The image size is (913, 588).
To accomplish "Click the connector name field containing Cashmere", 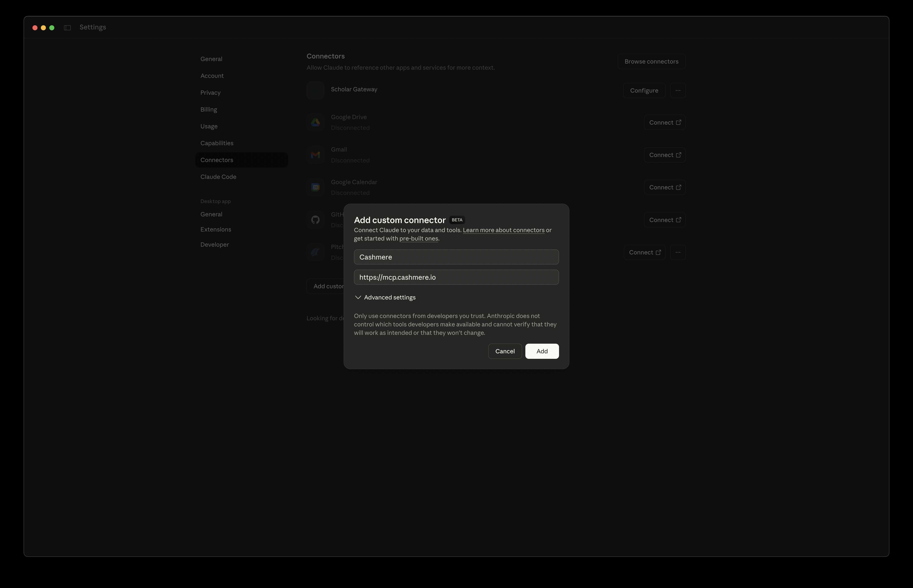I will (456, 257).
